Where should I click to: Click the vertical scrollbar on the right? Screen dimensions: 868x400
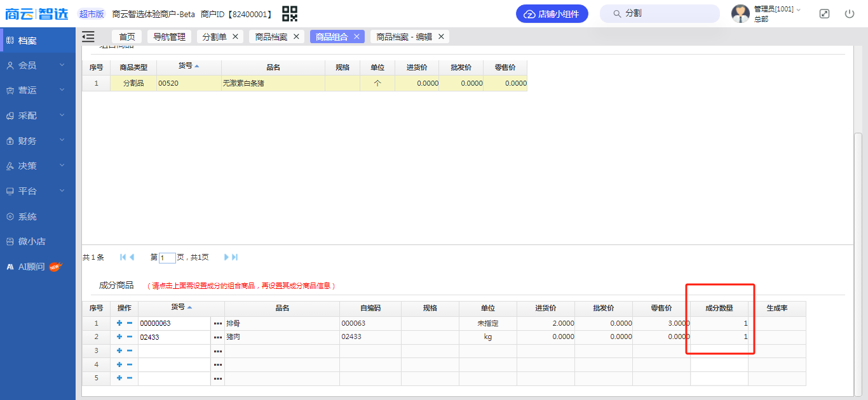click(x=858, y=263)
